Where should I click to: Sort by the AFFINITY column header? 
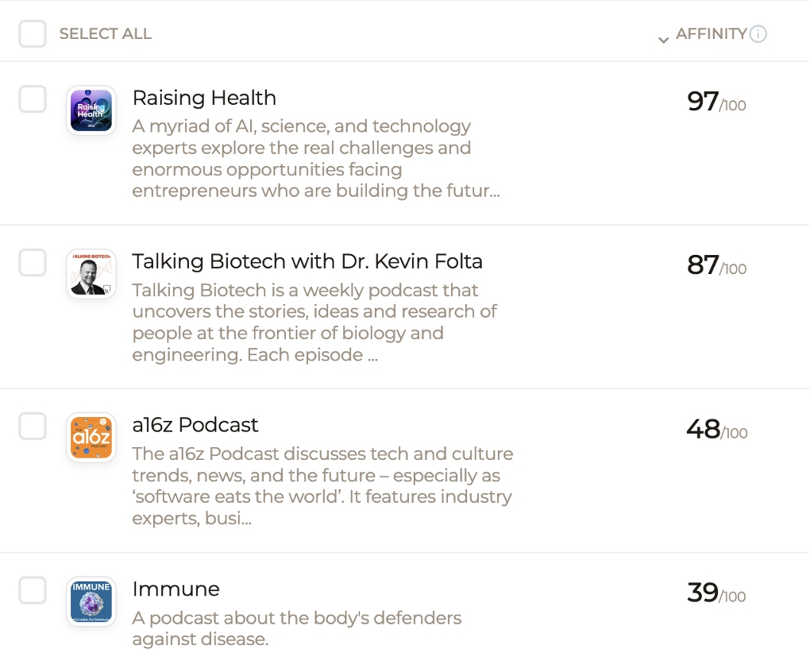click(711, 33)
